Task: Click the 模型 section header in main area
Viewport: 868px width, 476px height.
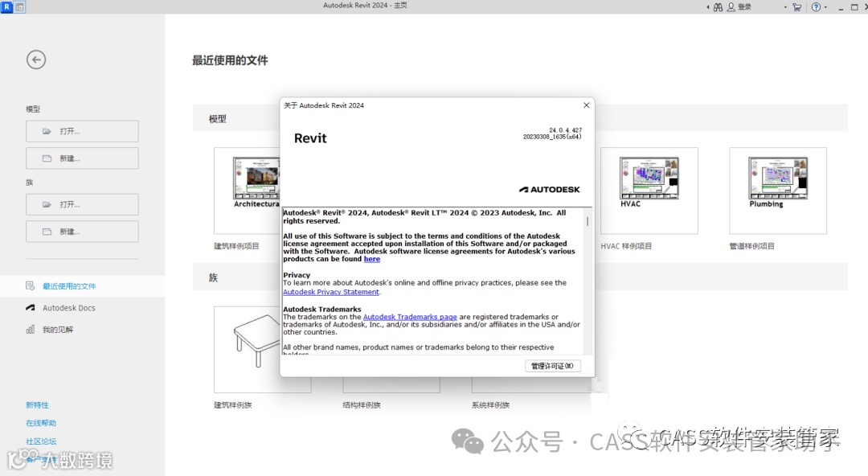Action: pos(218,118)
